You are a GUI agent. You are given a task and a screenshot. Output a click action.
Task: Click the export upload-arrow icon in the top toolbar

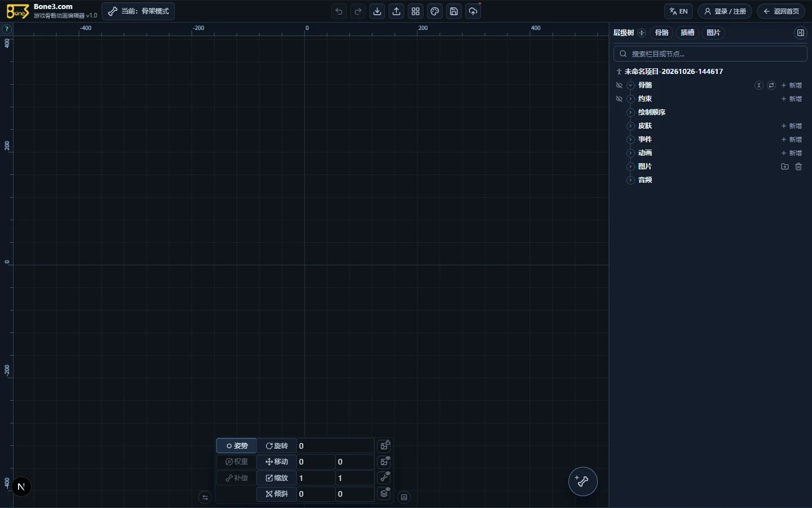click(396, 11)
